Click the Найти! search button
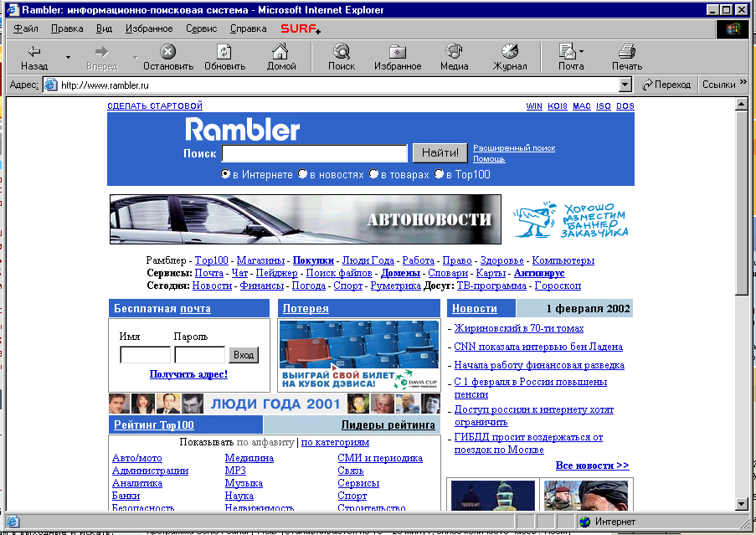This screenshot has width=756, height=535. click(x=440, y=152)
